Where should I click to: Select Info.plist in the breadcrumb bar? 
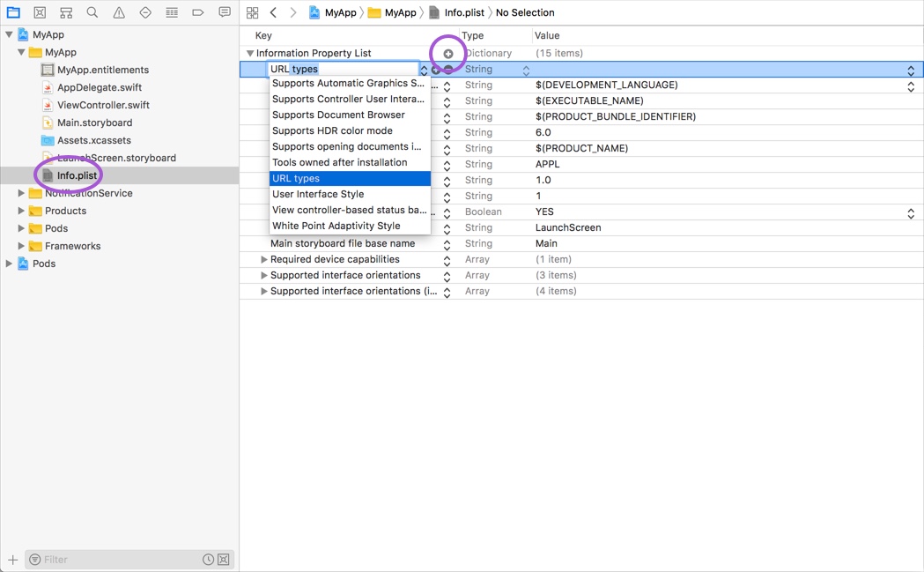coord(456,12)
